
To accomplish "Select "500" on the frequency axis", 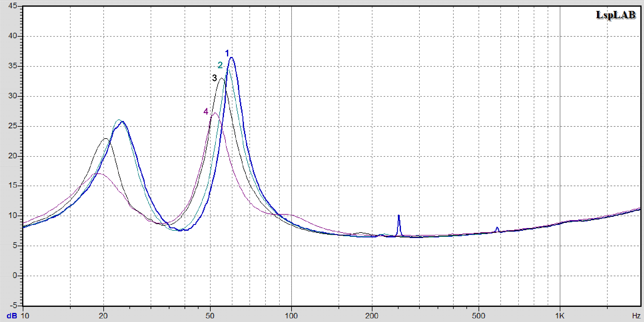I will 479,316.
